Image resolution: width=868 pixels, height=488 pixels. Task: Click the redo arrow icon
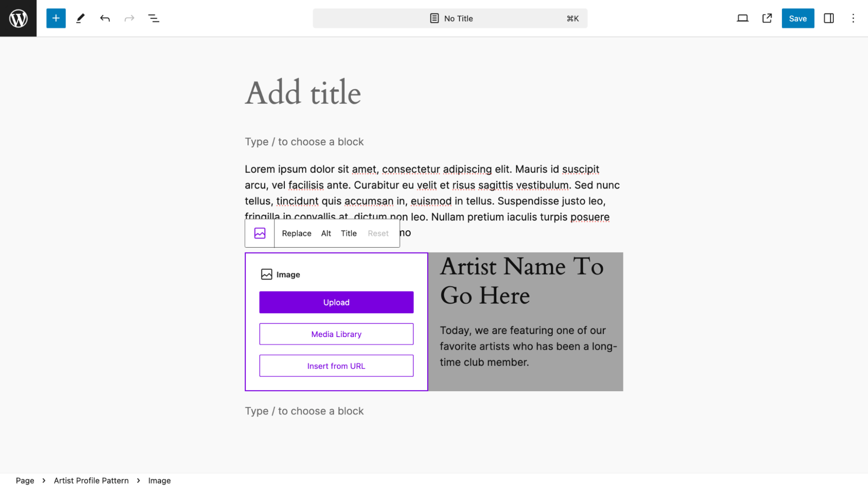(x=129, y=18)
